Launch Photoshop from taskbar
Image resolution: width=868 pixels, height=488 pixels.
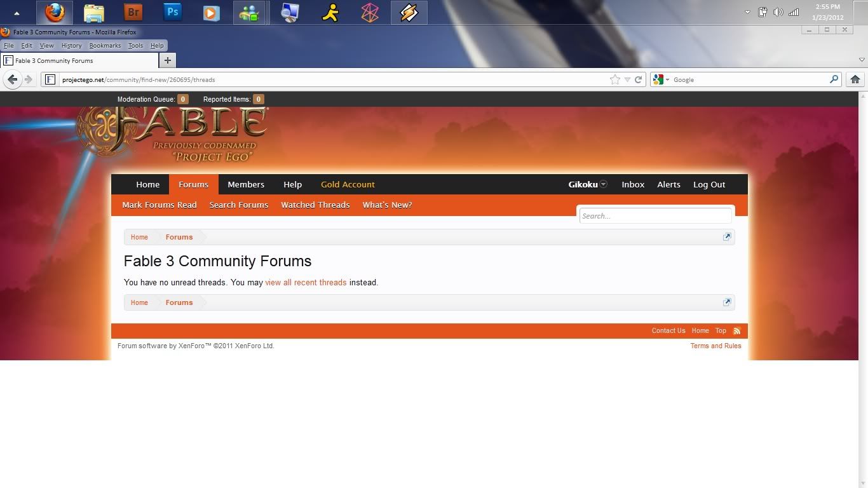coord(172,12)
